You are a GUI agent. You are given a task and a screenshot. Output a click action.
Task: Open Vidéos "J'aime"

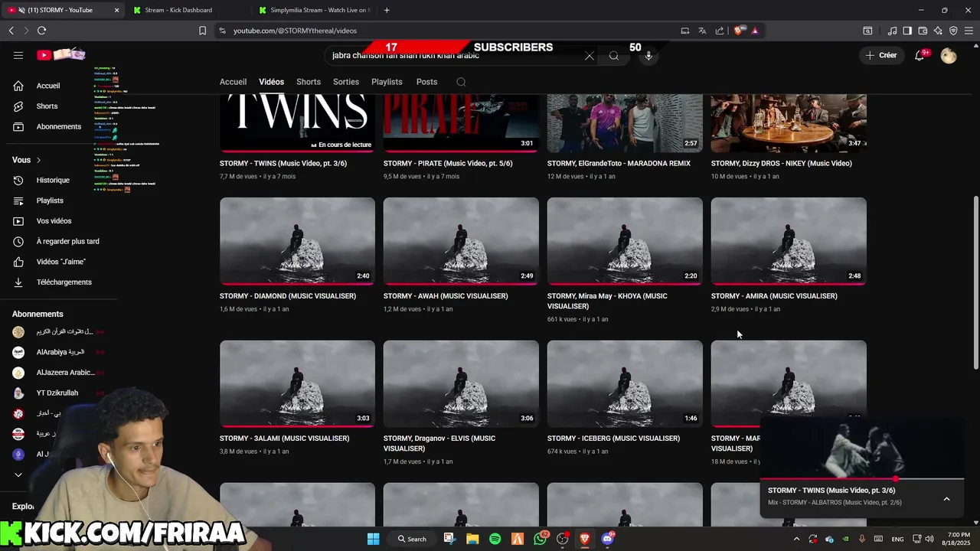[x=60, y=262]
